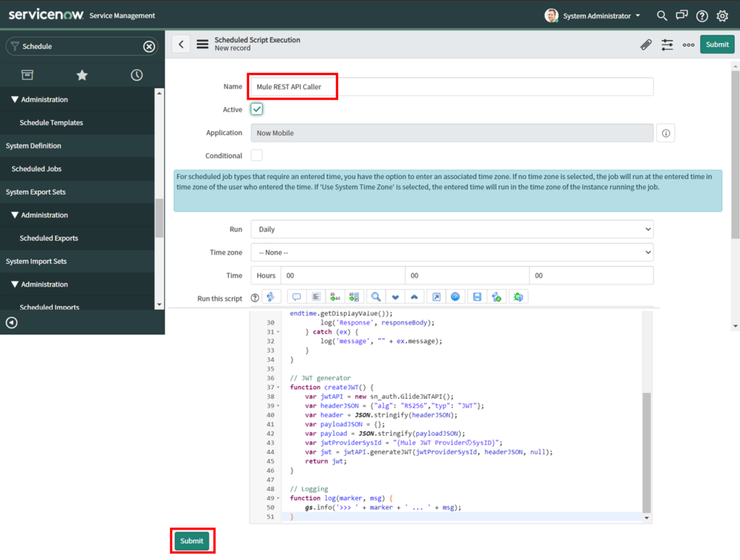Viewport: 740px width, 560px height.
Task: Click the script editor search magnifier icon
Action: [376, 297]
